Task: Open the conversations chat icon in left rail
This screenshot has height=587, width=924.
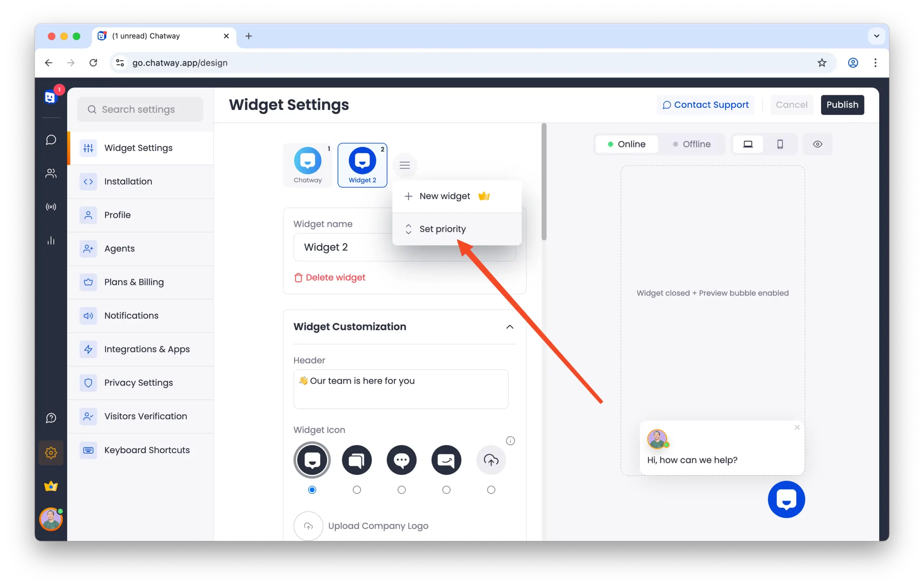Action: point(51,140)
